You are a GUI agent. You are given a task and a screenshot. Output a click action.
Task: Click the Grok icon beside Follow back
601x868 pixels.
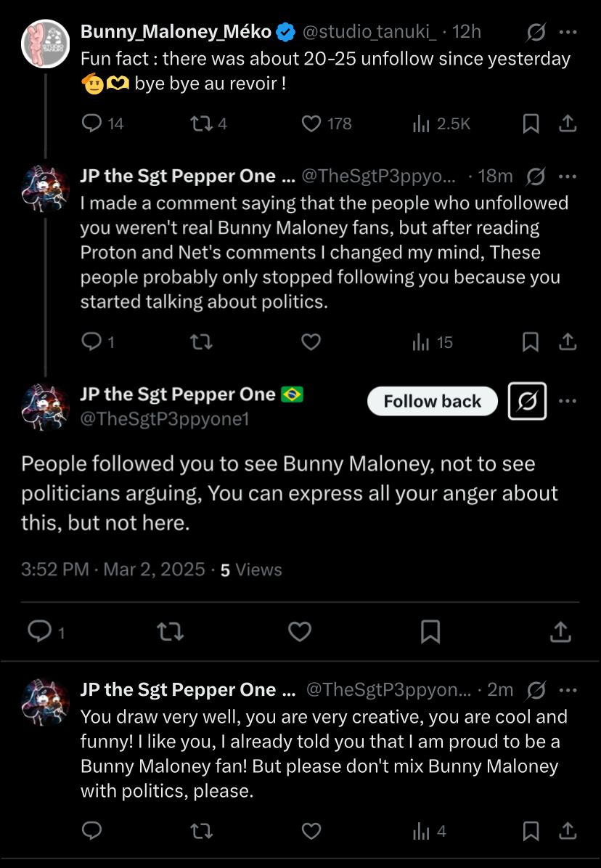528,402
